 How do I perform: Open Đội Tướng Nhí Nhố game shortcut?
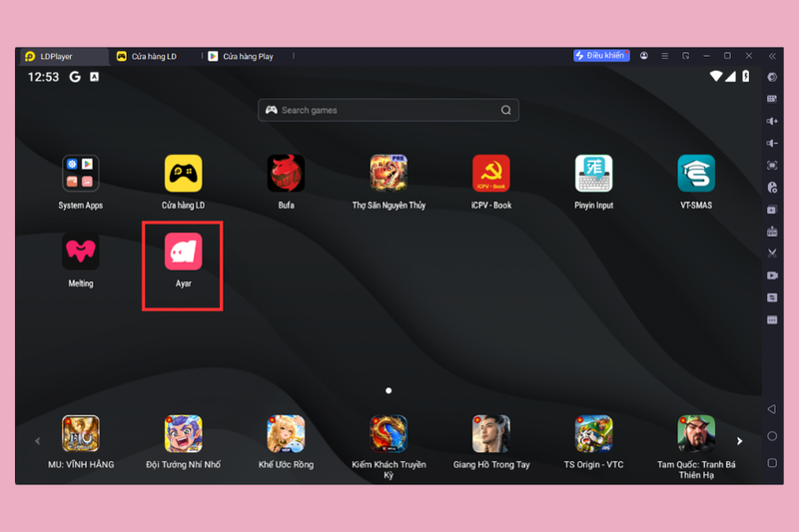183,434
